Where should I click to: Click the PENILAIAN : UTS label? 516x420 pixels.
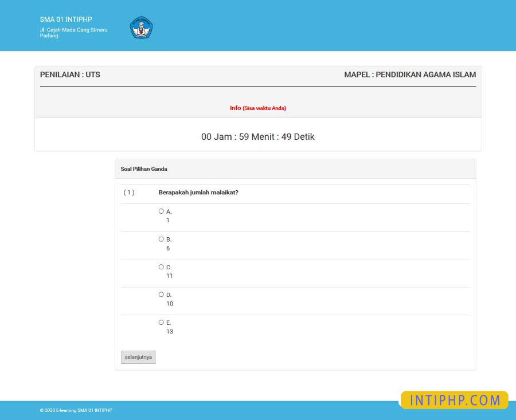[69, 74]
